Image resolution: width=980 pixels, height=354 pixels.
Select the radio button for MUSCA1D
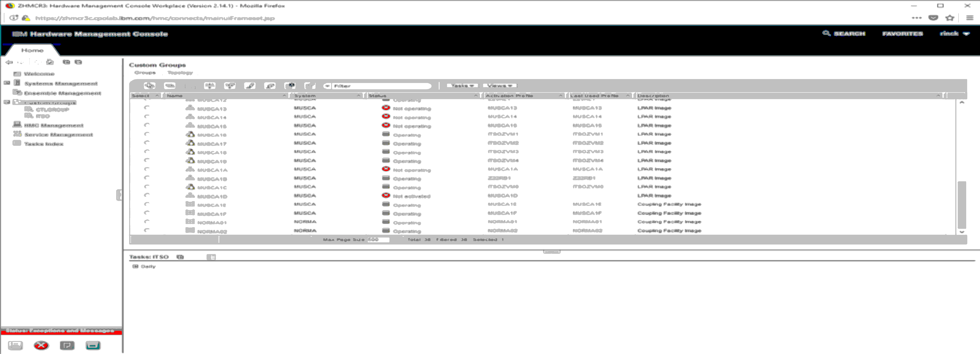[147, 195]
